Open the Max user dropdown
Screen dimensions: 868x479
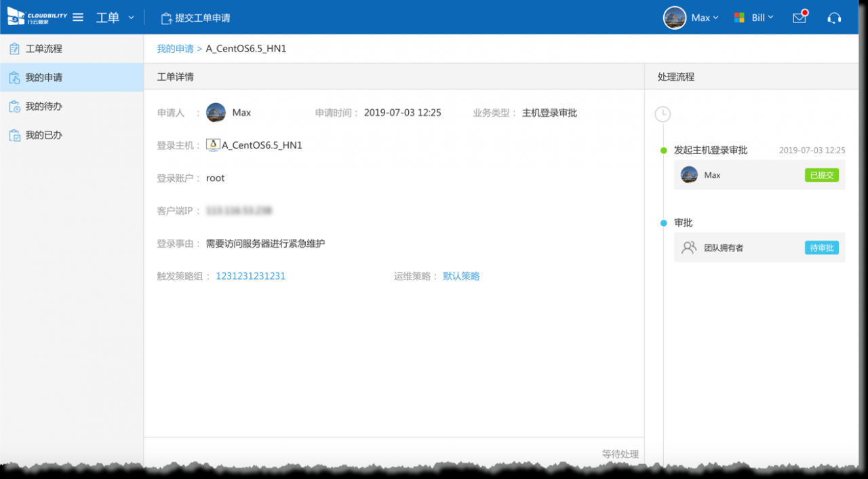tap(705, 18)
